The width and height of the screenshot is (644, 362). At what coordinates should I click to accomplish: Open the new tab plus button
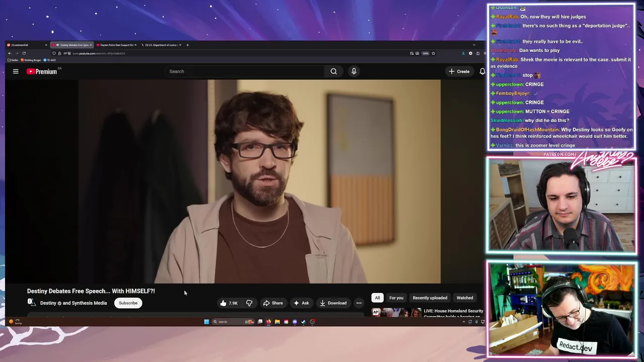[x=188, y=45]
